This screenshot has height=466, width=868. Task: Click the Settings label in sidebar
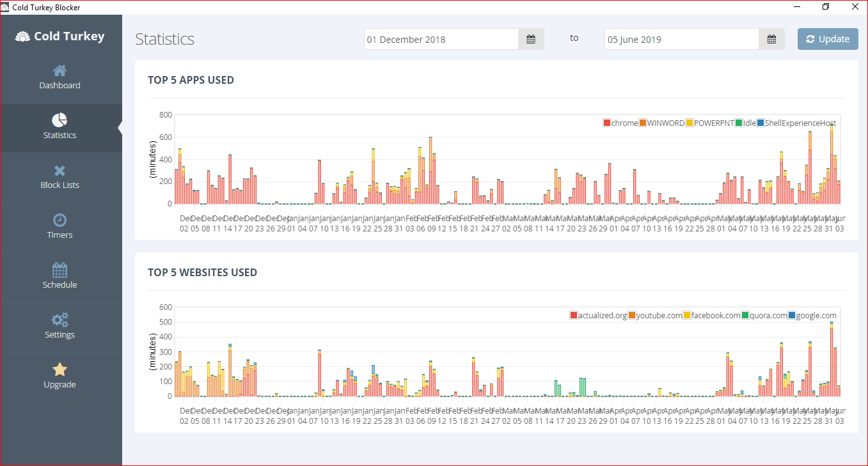point(59,335)
